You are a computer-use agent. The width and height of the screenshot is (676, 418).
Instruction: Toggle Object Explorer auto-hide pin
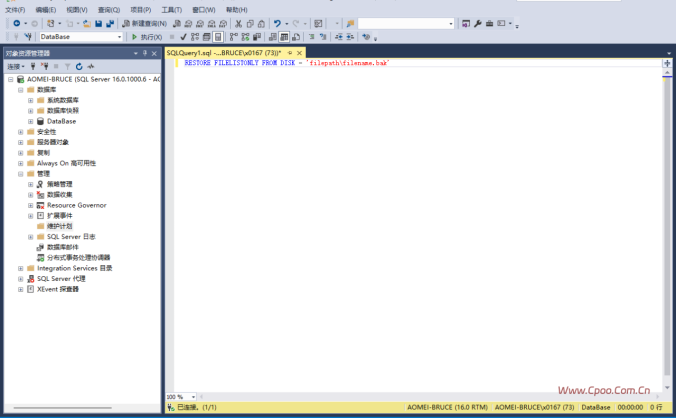click(x=145, y=53)
